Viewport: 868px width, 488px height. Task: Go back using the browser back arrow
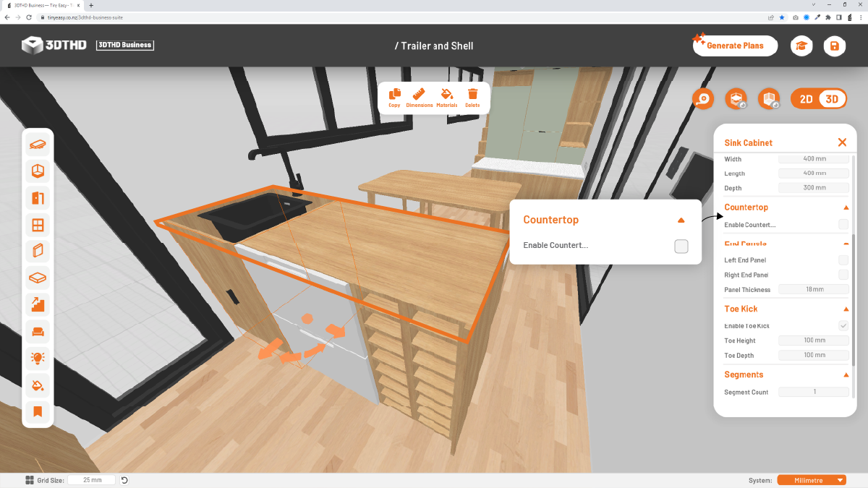(x=7, y=17)
